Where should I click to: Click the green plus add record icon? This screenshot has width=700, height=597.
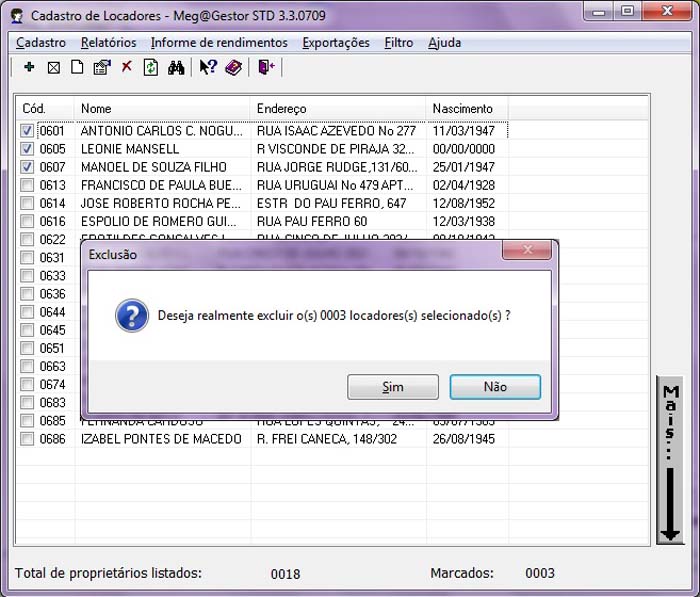pyautogui.click(x=29, y=67)
